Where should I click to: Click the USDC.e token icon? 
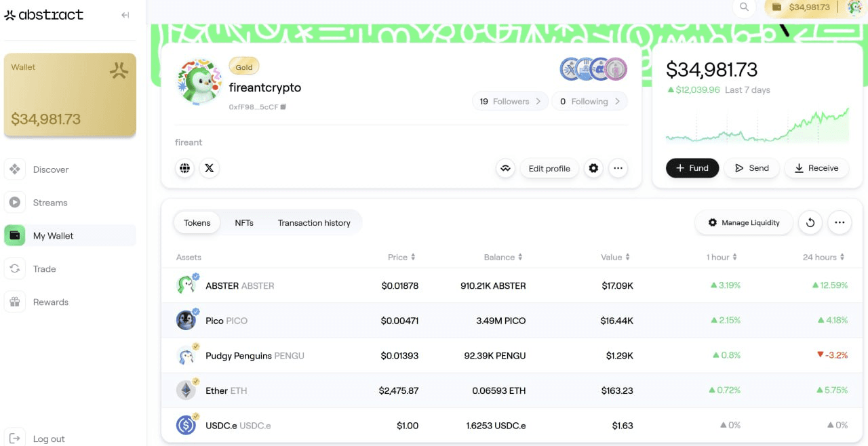pyautogui.click(x=186, y=425)
